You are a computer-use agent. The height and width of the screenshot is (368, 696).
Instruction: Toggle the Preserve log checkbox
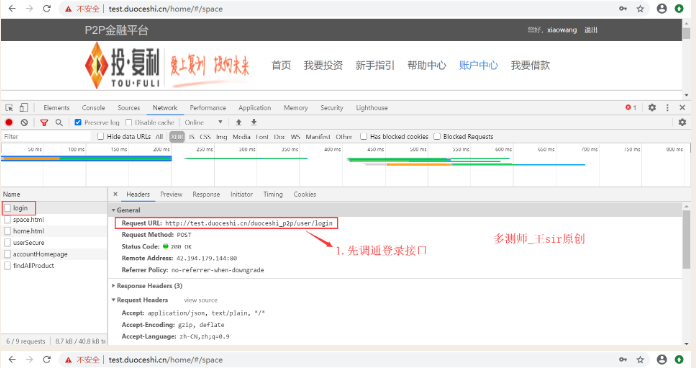pos(78,122)
